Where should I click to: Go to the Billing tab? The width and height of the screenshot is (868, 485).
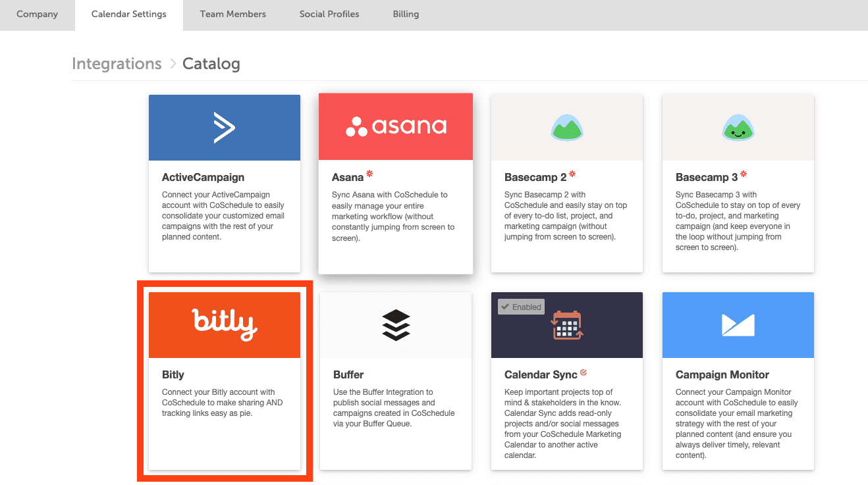click(406, 14)
